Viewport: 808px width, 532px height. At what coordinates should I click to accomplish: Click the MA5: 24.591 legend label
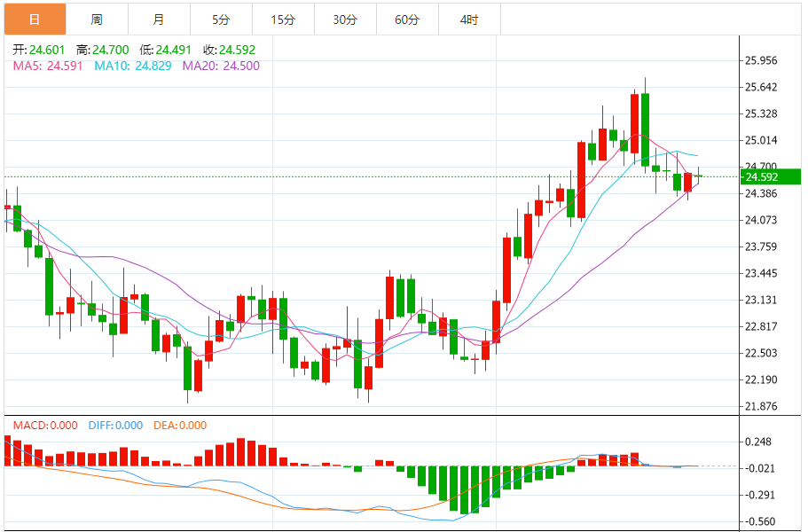pos(47,66)
